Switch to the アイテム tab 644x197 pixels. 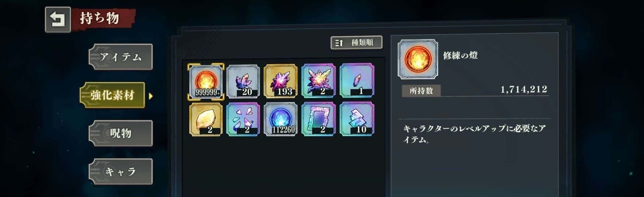(121, 57)
